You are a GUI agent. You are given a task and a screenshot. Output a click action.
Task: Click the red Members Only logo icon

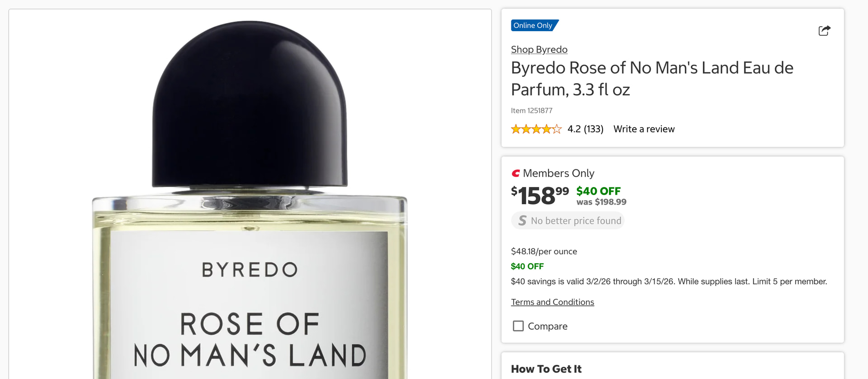(x=515, y=173)
